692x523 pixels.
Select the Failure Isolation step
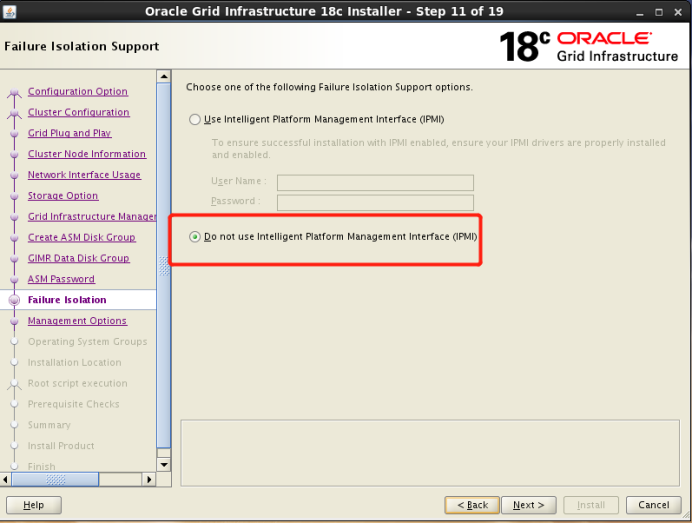[67, 300]
